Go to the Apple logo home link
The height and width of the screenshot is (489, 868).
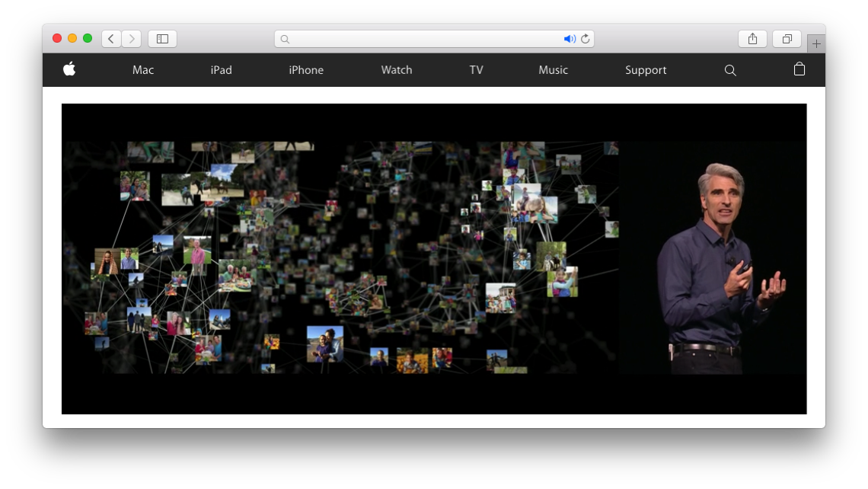point(69,69)
